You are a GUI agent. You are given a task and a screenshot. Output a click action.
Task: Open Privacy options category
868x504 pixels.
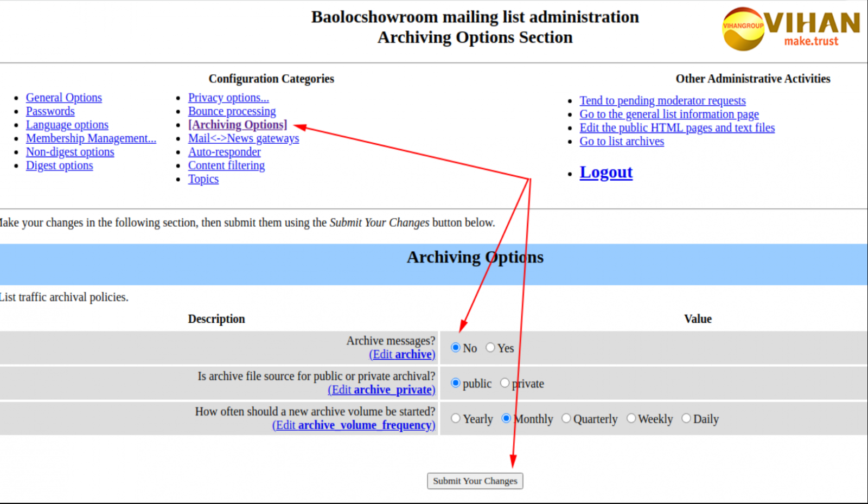(228, 98)
